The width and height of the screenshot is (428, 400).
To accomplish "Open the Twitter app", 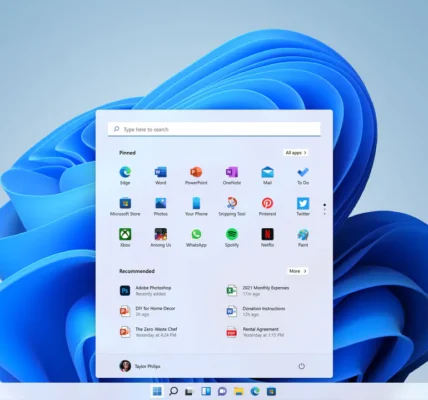I will pyautogui.click(x=303, y=207).
